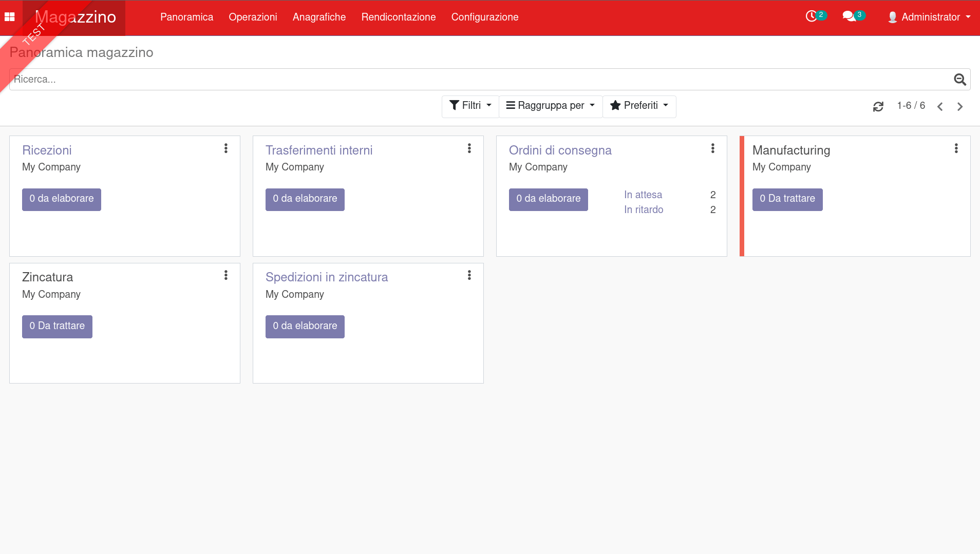Go to the next page arrow
The width and height of the screenshot is (980, 554).
[959, 106]
